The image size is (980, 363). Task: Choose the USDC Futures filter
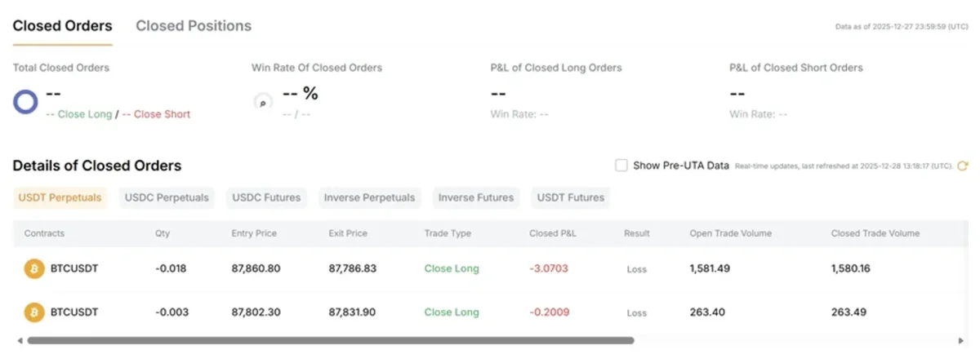tap(266, 197)
